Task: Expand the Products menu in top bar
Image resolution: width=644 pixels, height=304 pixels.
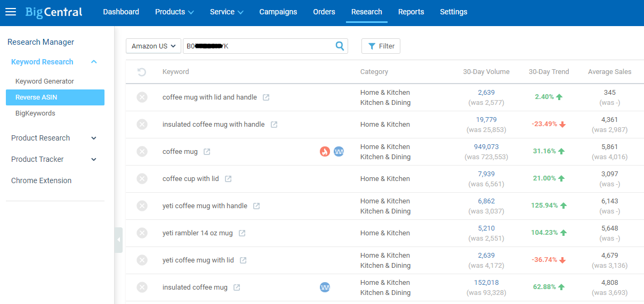Action: click(174, 12)
